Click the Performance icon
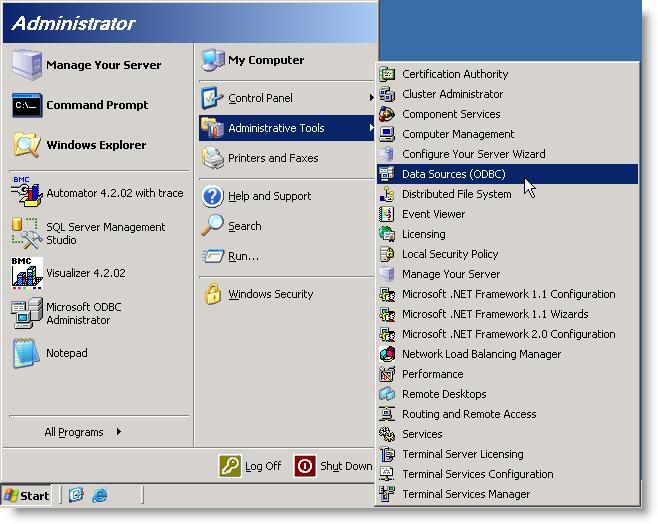Screen dimensions: 658x524 coord(387,374)
